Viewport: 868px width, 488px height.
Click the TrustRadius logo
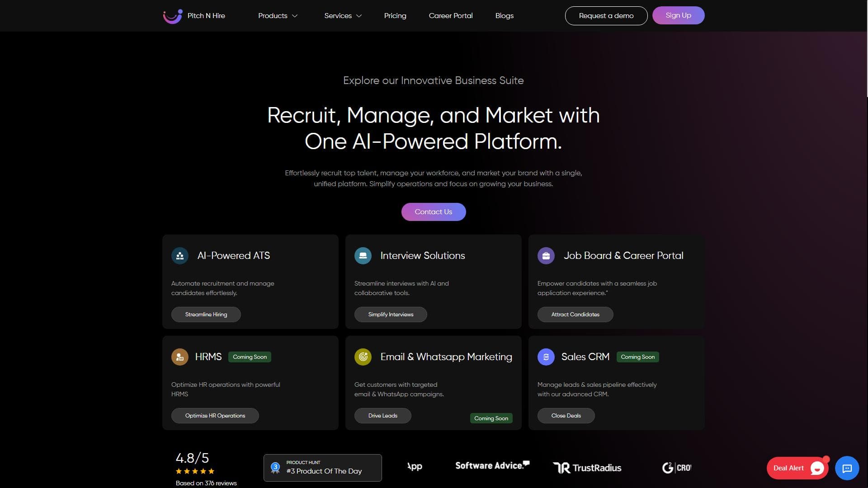point(587,468)
